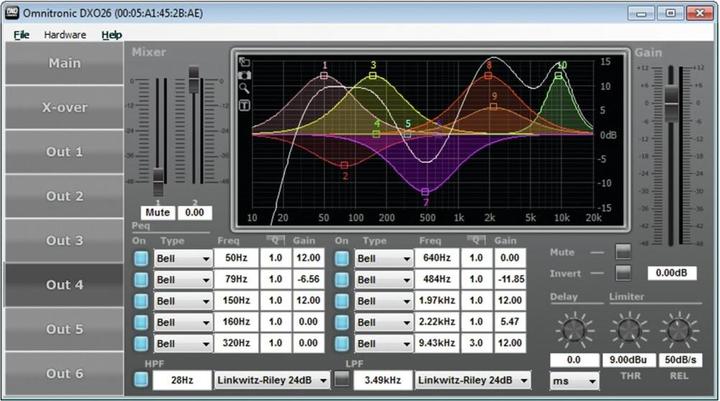The image size is (720, 401).
Task: Click the magnifier zoom icon in graph
Action: coord(244,89)
